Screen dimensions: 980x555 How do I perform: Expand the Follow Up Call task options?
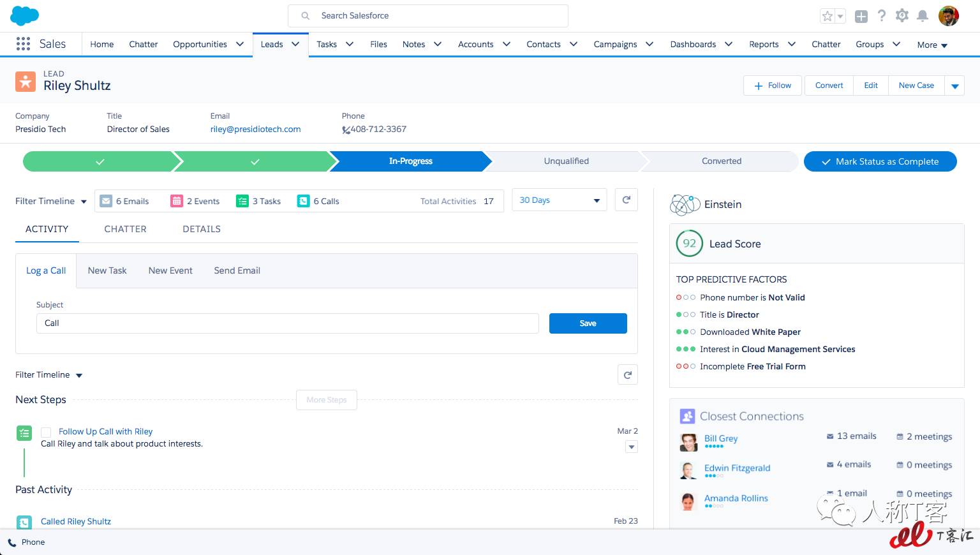(x=631, y=447)
